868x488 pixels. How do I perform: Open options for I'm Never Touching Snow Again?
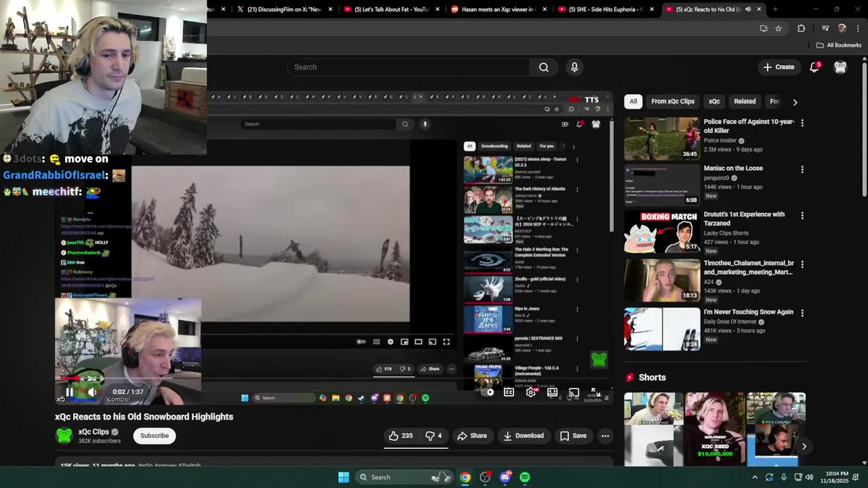point(802,313)
